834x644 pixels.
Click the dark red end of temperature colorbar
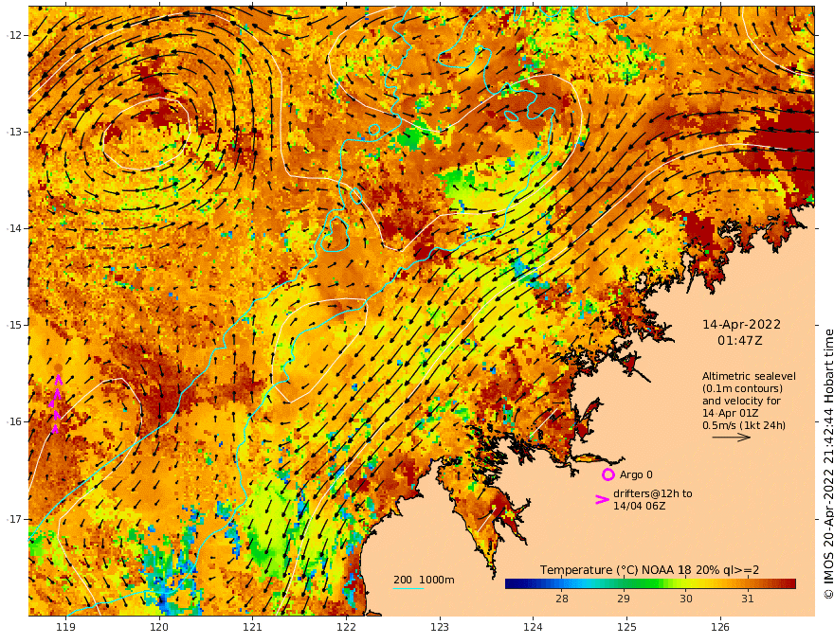coord(791,584)
